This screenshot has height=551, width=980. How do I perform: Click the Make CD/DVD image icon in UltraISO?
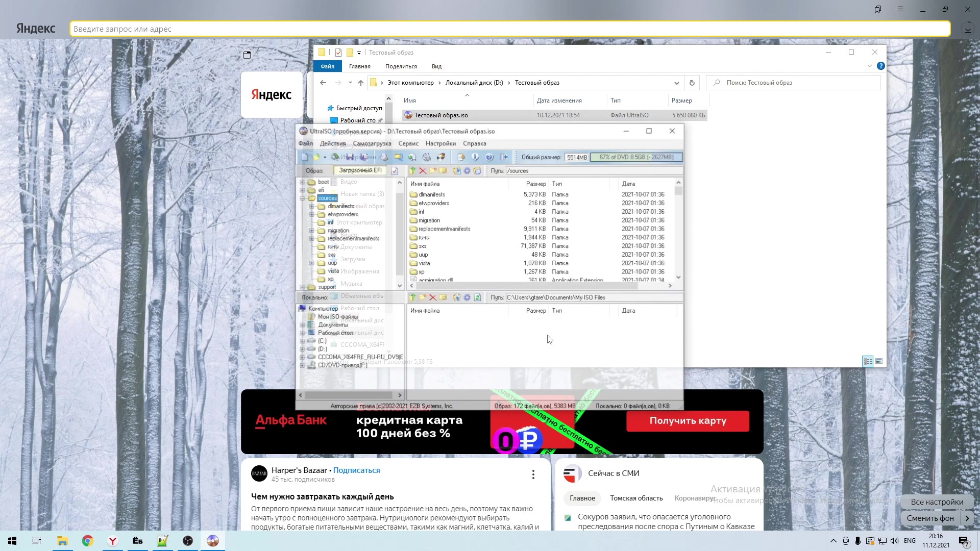click(x=384, y=157)
